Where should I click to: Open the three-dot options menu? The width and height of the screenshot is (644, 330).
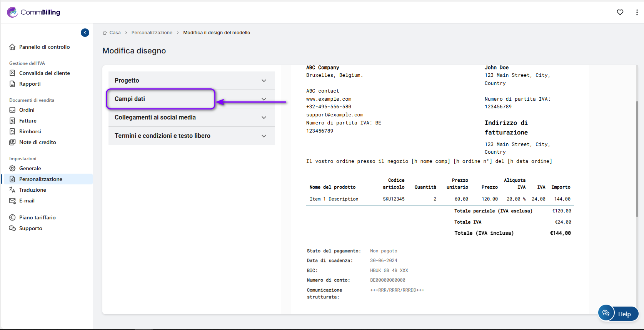click(637, 12)
